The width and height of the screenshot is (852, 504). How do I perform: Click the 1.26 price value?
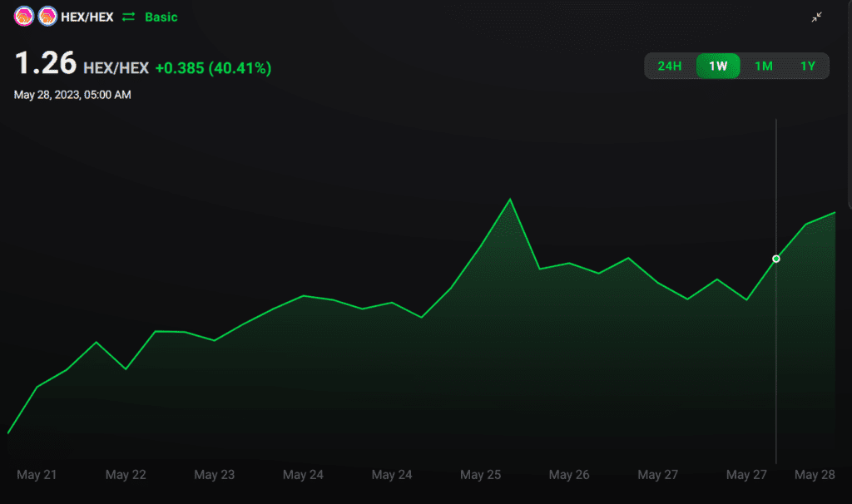[46, 63]
